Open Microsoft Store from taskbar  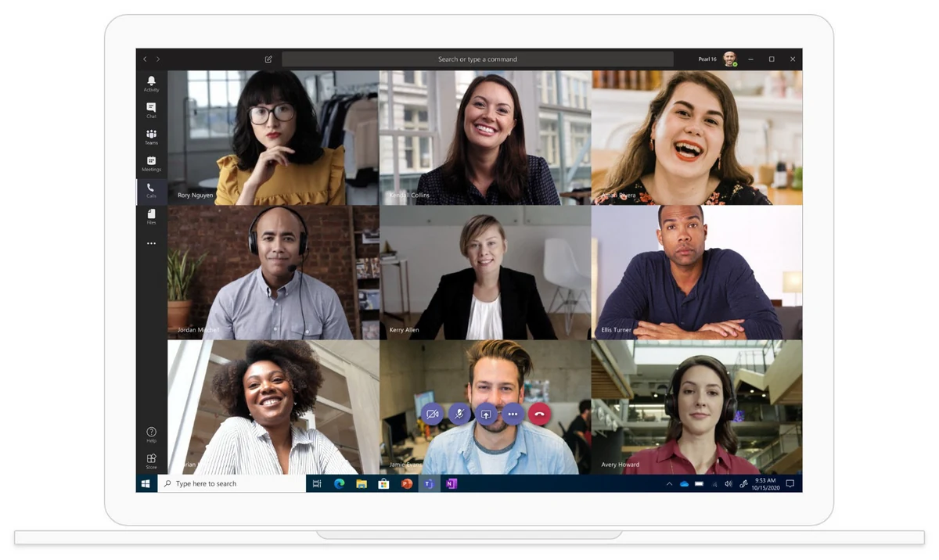tap(384, 484)
